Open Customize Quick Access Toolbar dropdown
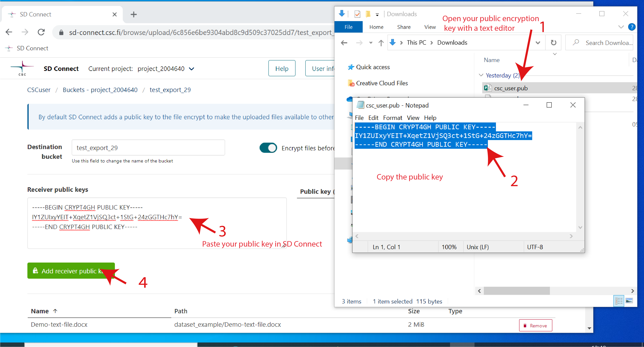This screenshot has height=347, width=644. point(377,15)
